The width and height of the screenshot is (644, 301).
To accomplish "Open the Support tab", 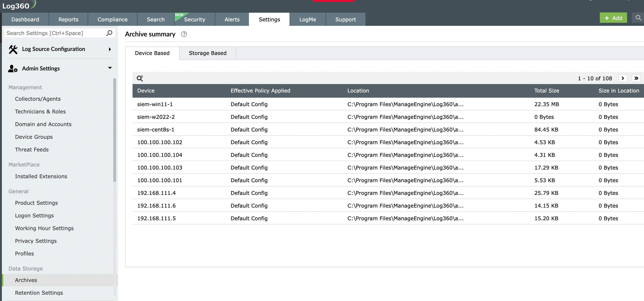I will [346, 19].
